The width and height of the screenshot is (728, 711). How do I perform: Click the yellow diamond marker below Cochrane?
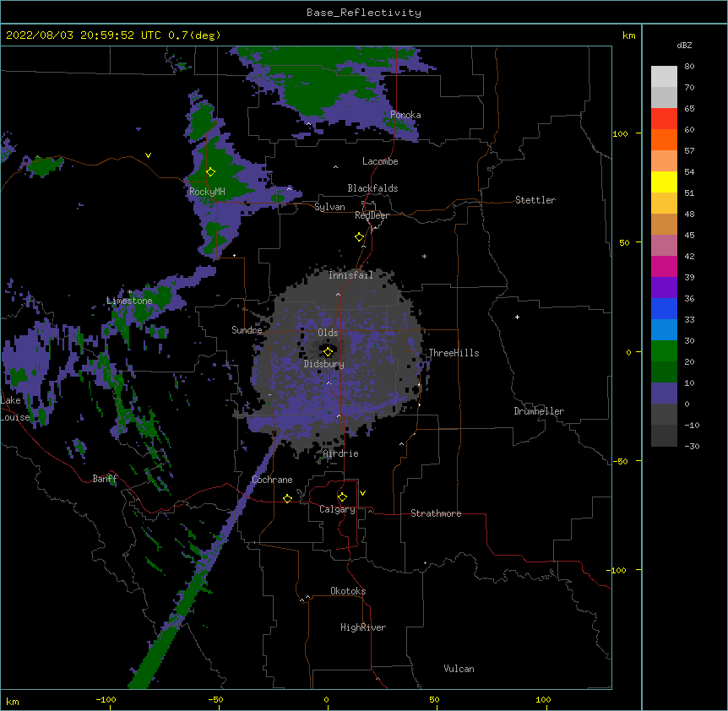pos(287,498)
